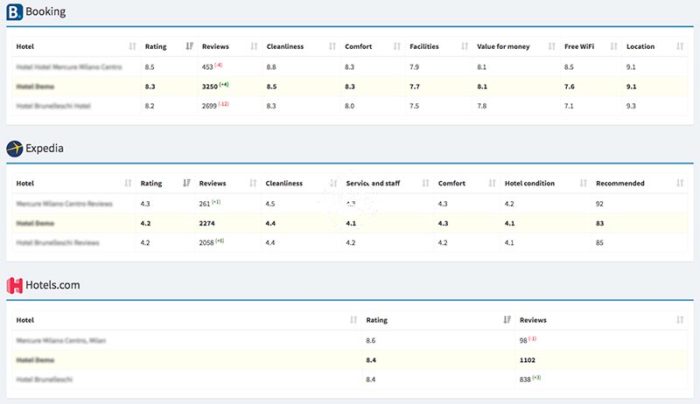Sort Hotels.com table by Hotel icon
The height and width of the screenshot is (404, 700).
click(354, 320)
